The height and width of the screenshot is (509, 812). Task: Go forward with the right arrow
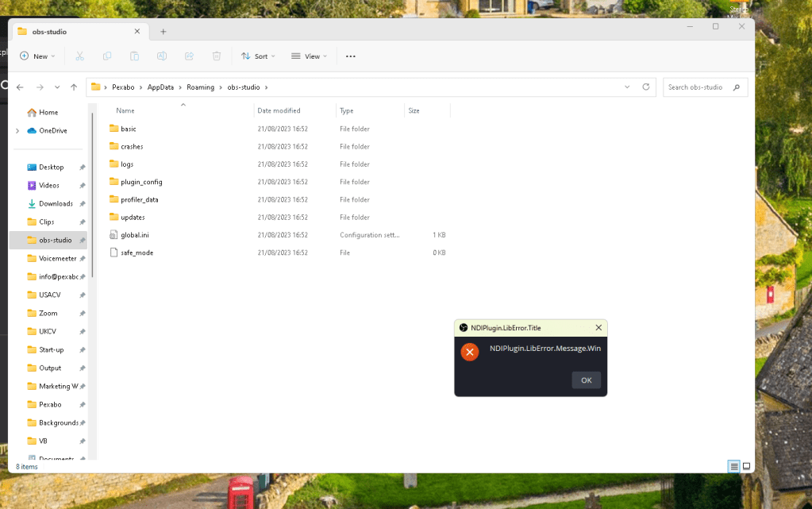pos(40,87)
